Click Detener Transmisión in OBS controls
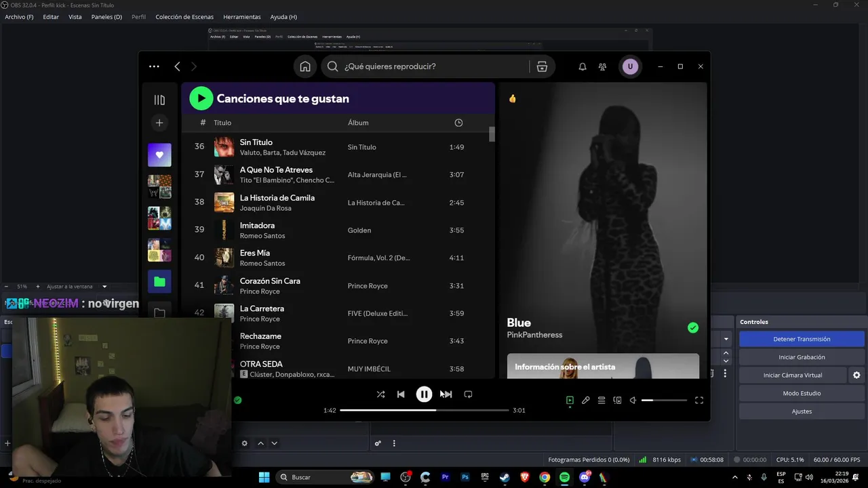The image size is (868, 488). [802, 339]
